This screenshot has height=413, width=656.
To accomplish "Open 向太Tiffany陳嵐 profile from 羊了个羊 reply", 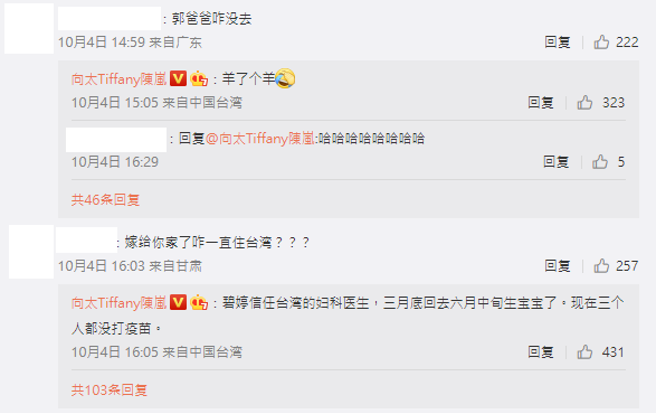I will pos(119,79).
